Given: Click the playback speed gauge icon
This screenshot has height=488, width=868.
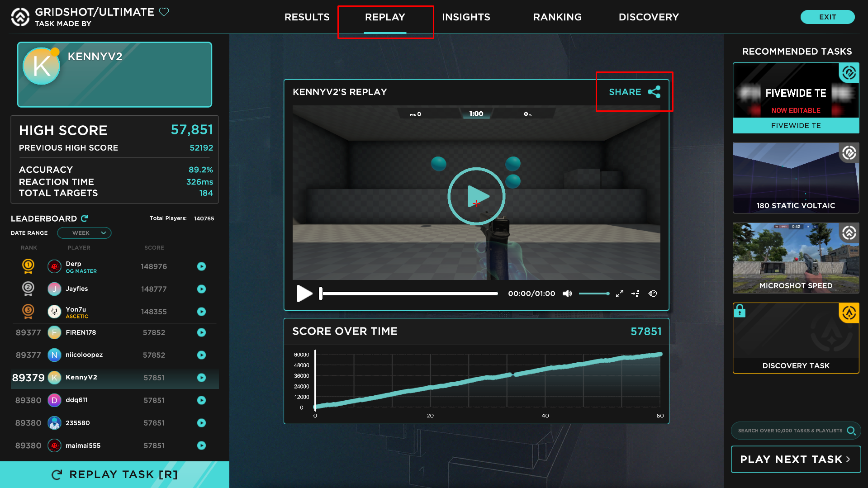Looking at the screenshot, I should 653,294.
